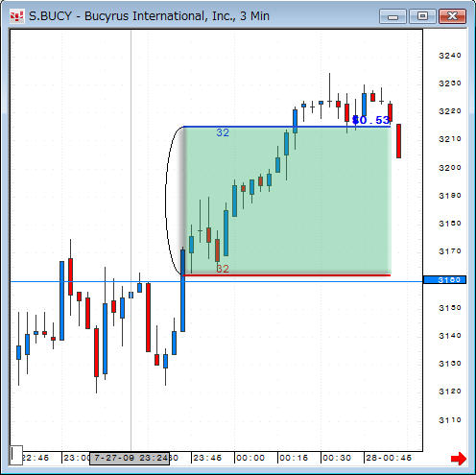Click the 3220 price axis label
476x475 pixels.
(450, 111)
